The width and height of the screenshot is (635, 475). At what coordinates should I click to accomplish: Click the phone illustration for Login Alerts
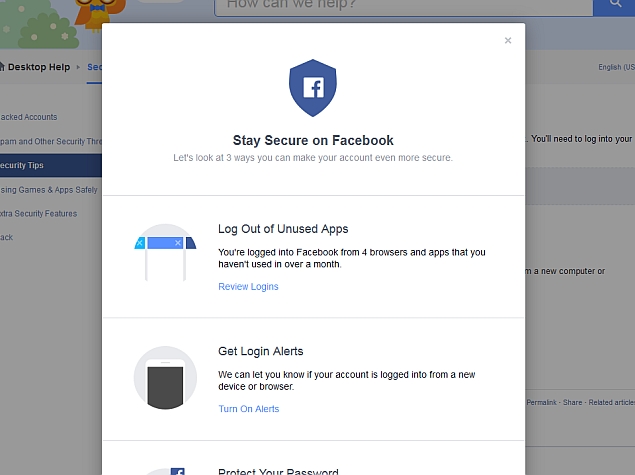coord(165,377)
